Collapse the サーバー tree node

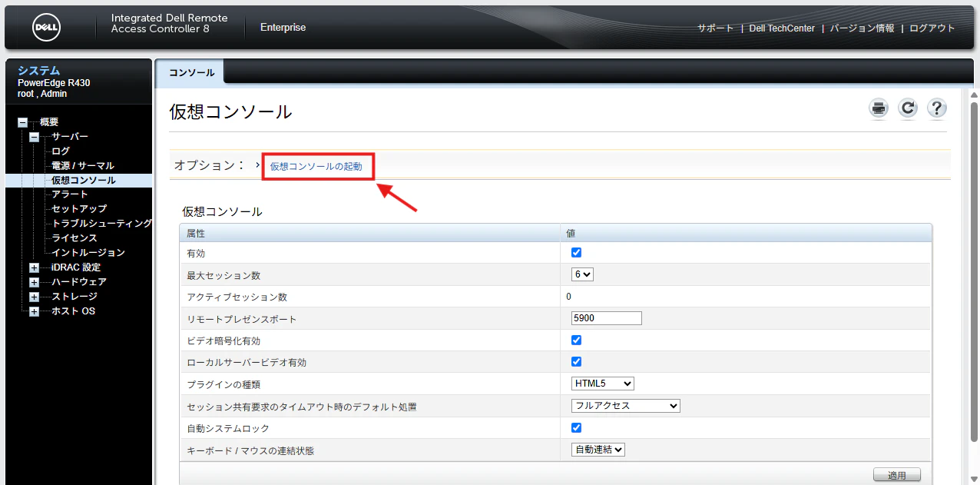coord(34,137)
